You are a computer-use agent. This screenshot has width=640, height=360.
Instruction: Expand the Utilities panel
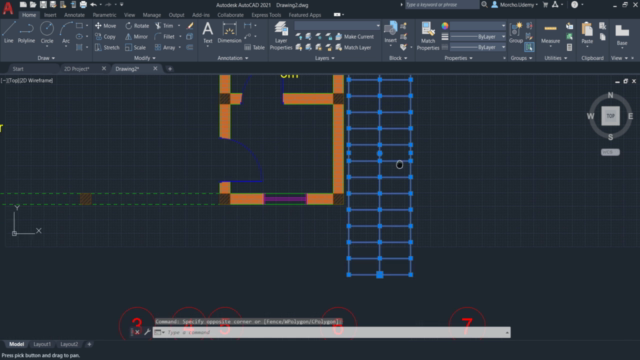[x=556, y=58]
